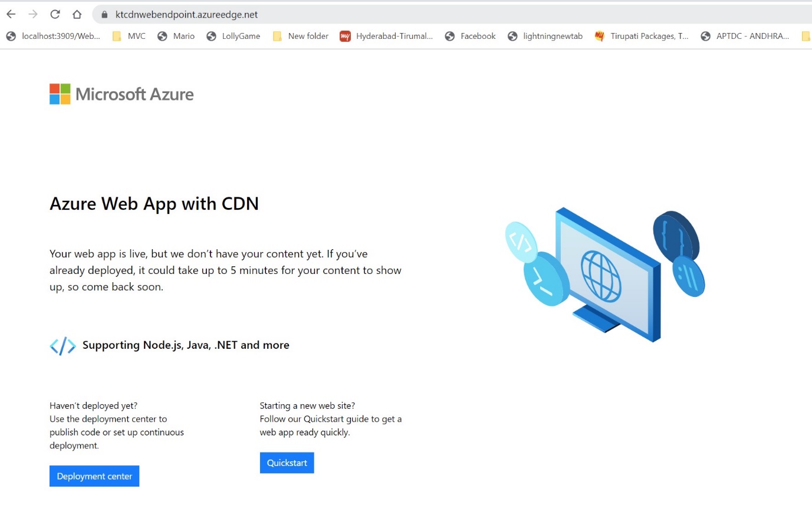Open the APTDC - ANDHRA bookmark
The width and height of the screenshot is (812, 532).
click(x=745, y=36)
